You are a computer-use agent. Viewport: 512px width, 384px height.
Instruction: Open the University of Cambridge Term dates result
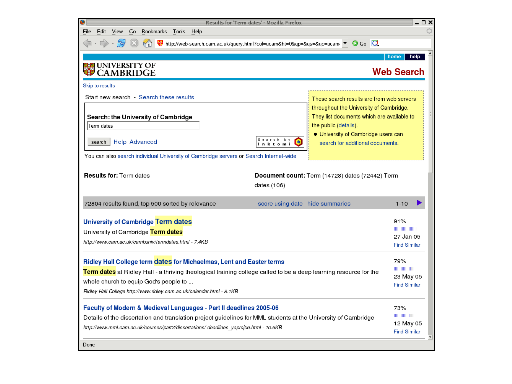(x=138, y=222)
